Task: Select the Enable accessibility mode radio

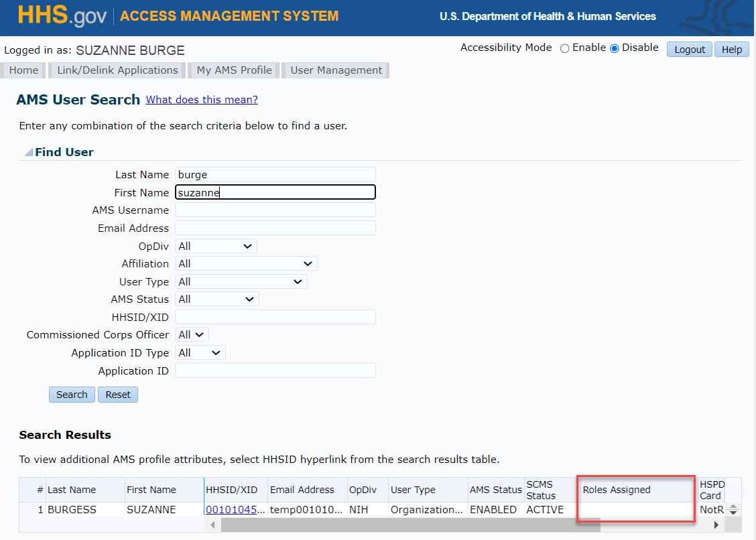Action: click(564, 48)
